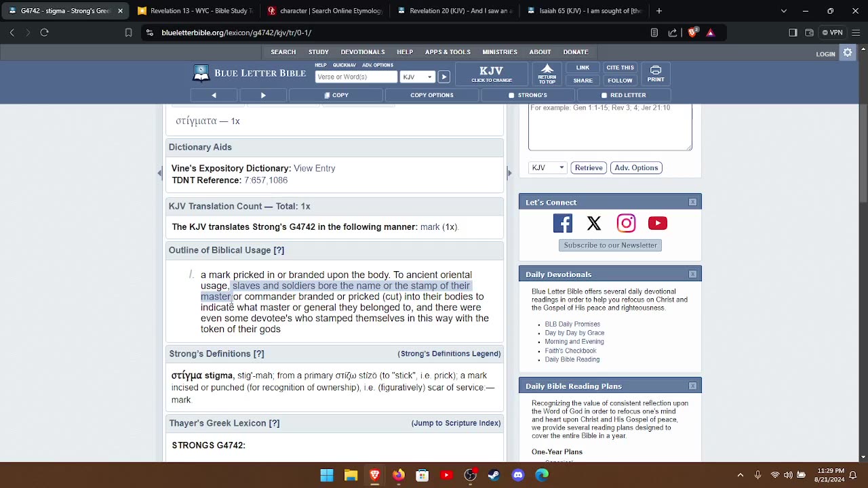
Task: Click the Copy button
Action: coord(336,95)
